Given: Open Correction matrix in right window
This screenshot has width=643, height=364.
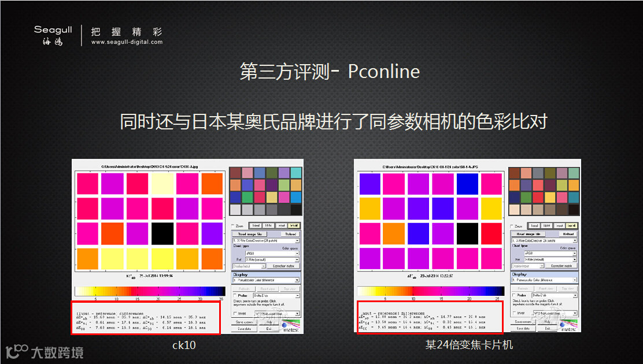Looking at the screenshot, I should [x=561, y=266].
